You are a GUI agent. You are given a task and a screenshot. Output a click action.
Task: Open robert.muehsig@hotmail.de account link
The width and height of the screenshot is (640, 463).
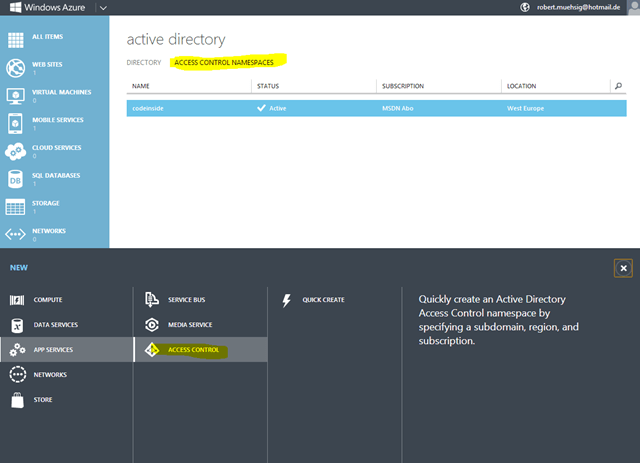578,7
